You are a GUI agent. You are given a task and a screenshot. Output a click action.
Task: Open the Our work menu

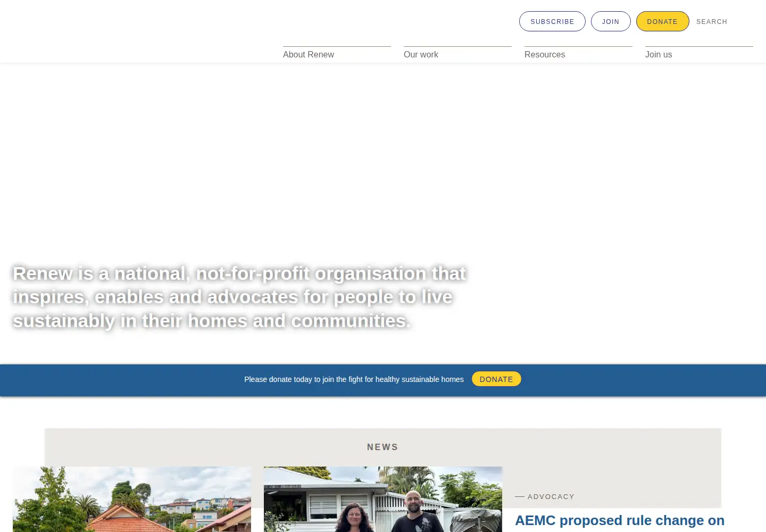tap(421, 54)
